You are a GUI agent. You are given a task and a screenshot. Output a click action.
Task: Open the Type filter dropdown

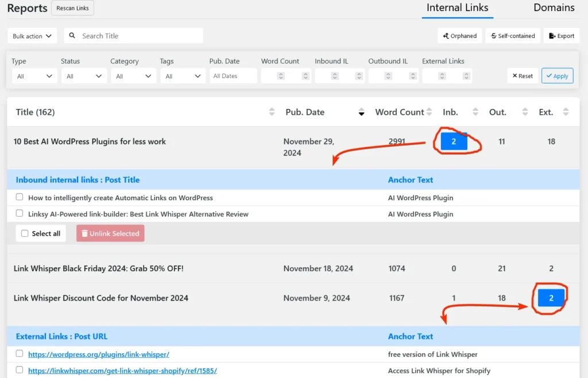click(x=34, y=76)
